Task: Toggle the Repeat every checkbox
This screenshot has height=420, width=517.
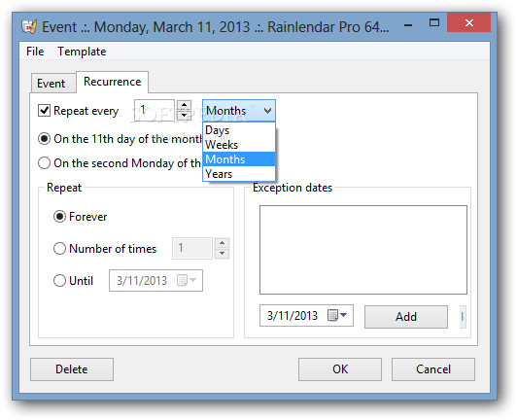Action: coord(44,111)
